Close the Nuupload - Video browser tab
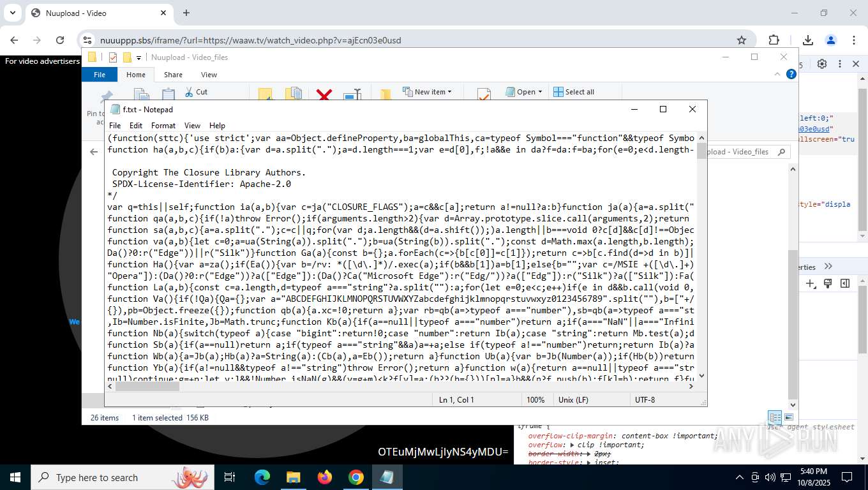 [x=163, y=13]
